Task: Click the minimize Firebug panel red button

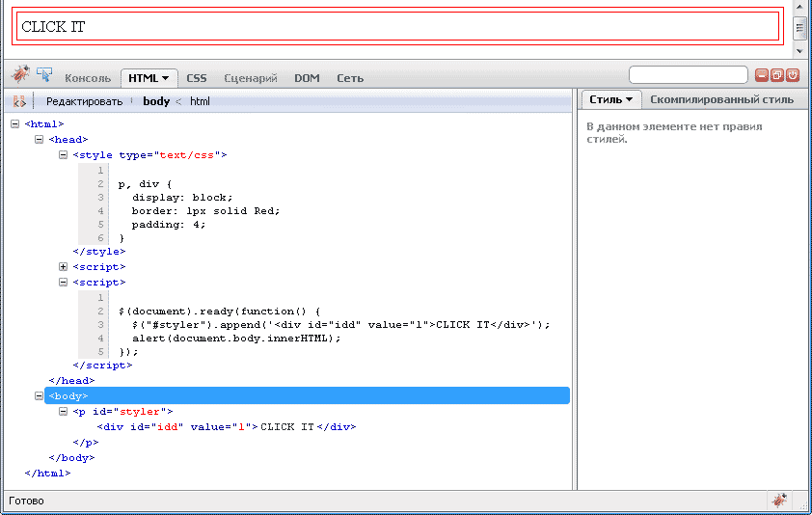Action: 761,75
